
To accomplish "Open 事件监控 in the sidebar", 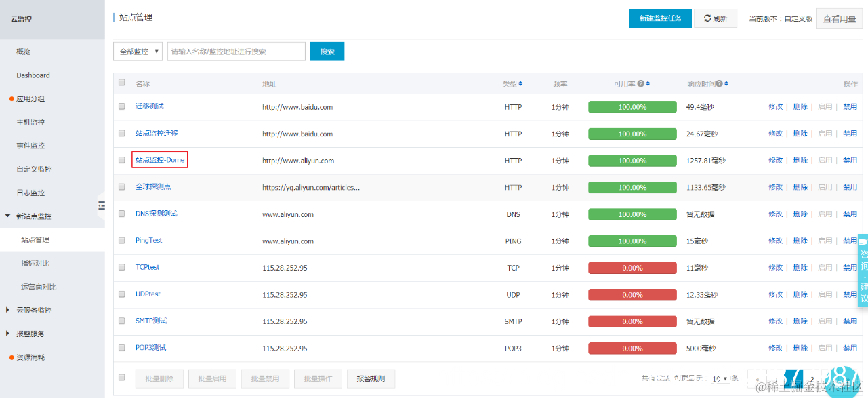I will (30, 146).
